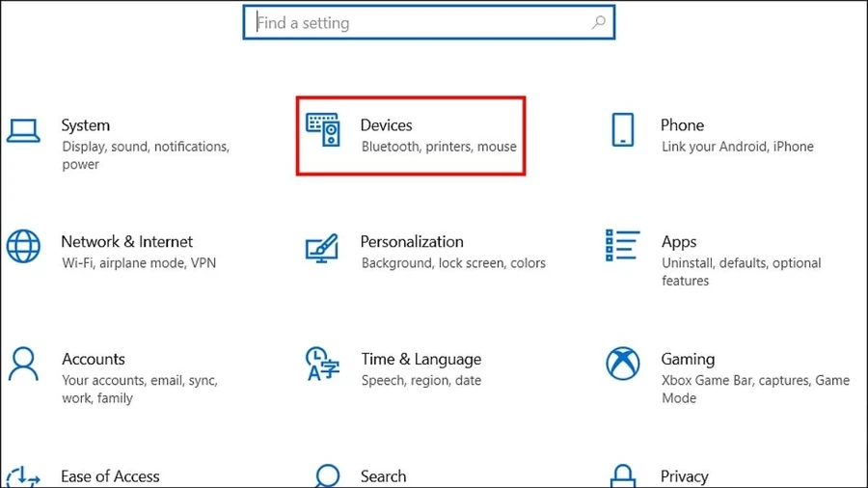Open Ease of Access icon
This screenshot has height=488, width=868.
click(x=23, y=476)
